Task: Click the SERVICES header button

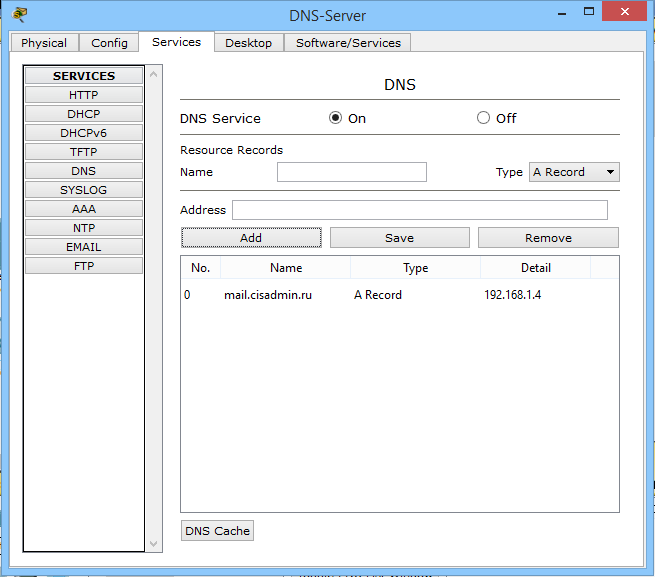Action: [x=84, y=76]
